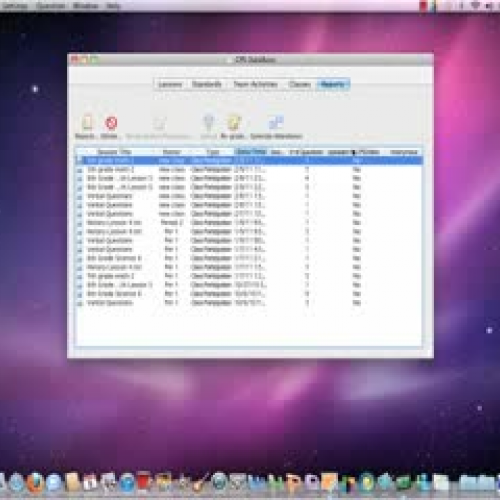Select the Reports tab
The width and height of the screenshot is (500, 500).
[x=333, y=84]
